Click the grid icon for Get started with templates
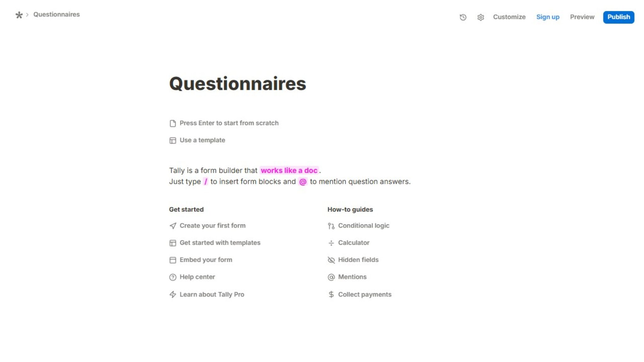Viewport: 644px width, 362px height. (172, 243)
